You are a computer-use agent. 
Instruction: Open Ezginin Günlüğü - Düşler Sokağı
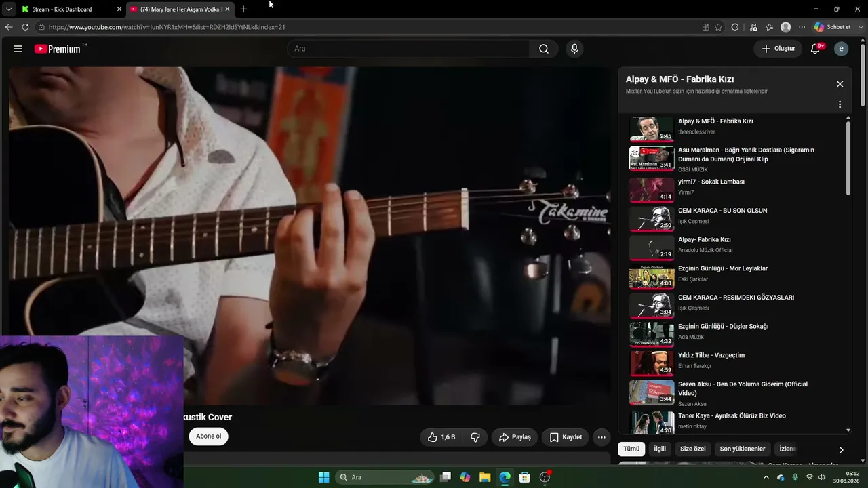723,327
